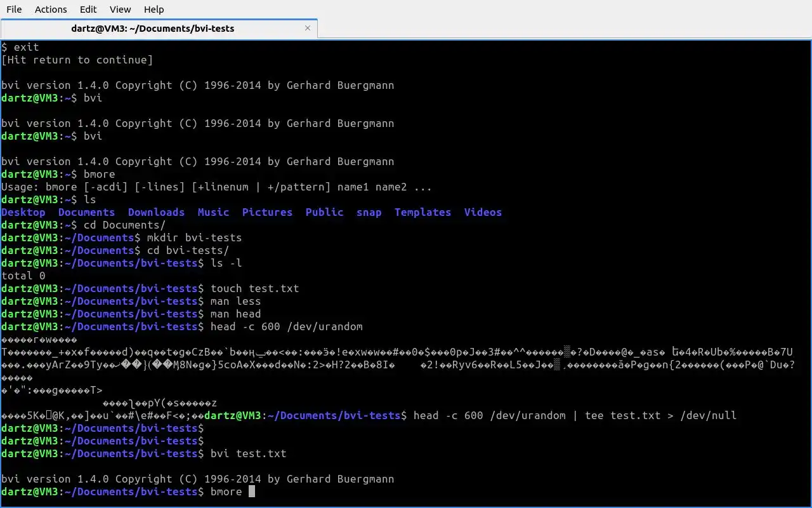
Task: Open the View menu
Action: click(120, 10)
